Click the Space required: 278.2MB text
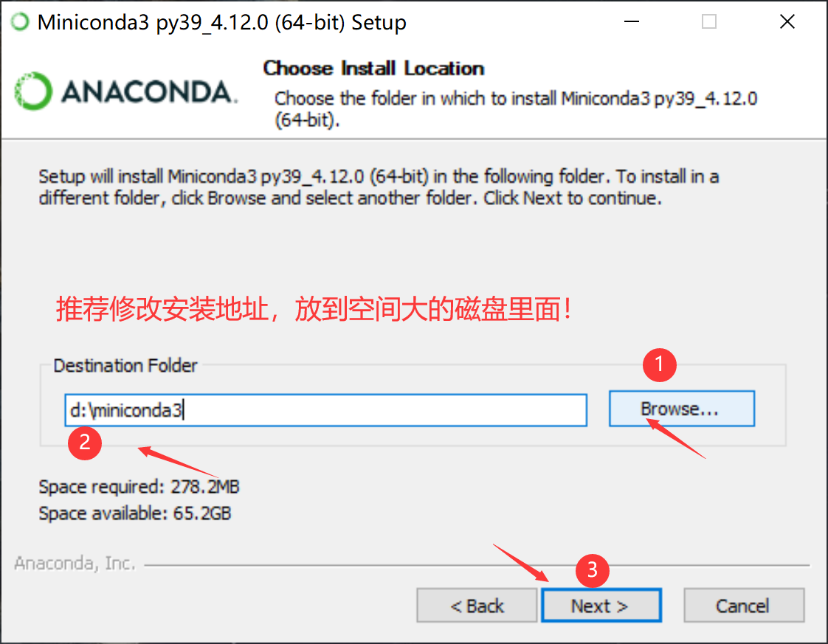Screen dimensions: 828x644 click(139, 486)
